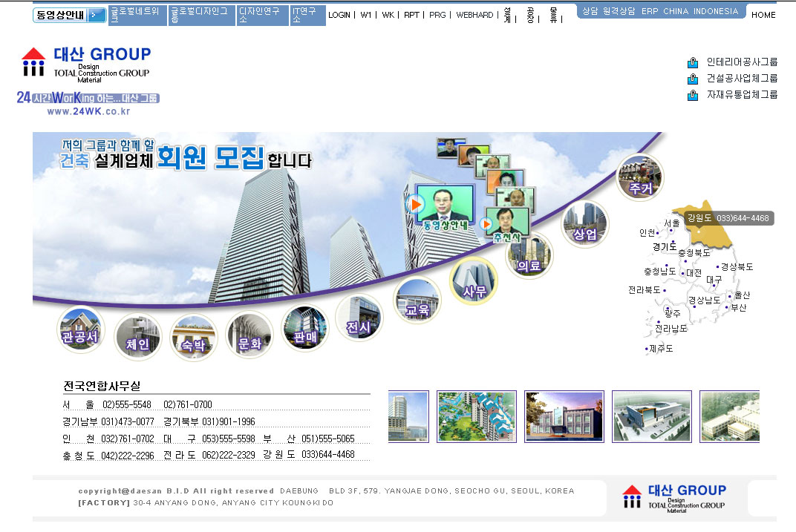Click the LOGIN menu link

[339, 16]
